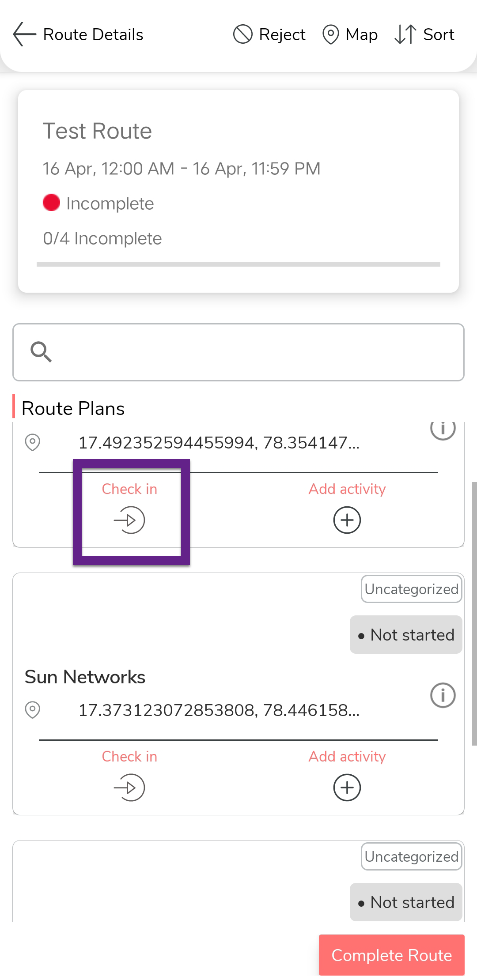Tap the Sun Networks Add activity label
This screenshot has height=980, width=477.
tap(347, 757)
